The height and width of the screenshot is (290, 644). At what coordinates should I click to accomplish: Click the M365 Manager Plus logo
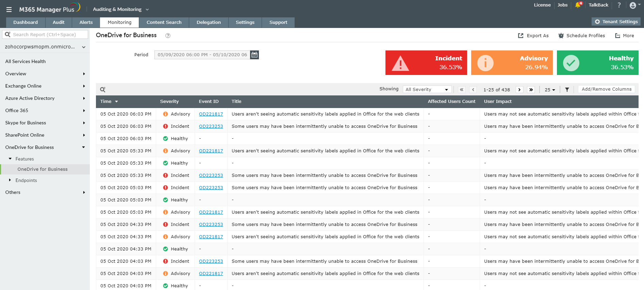point(50,8)
